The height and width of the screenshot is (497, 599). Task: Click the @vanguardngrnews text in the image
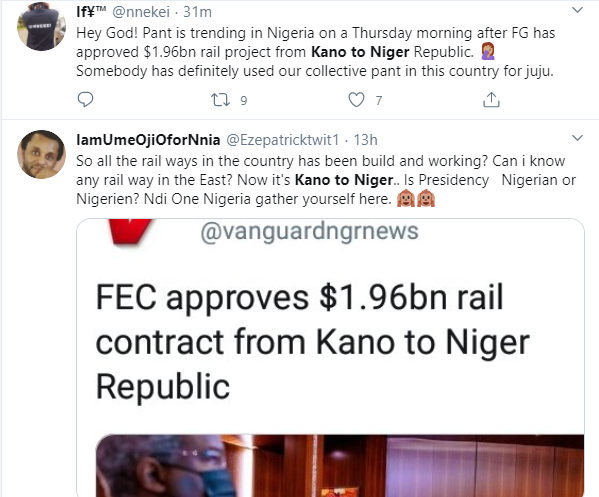(x=309, y=232)
